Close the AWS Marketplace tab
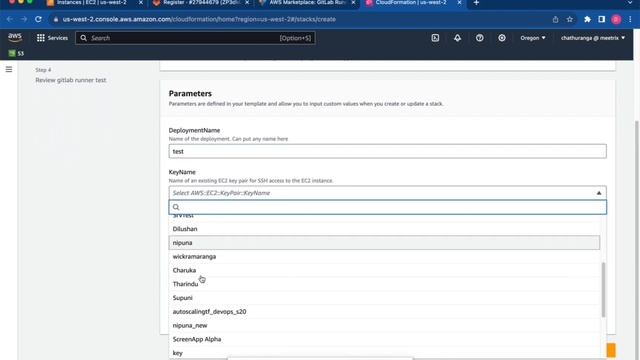The image size is (640, 360). (353, 3)
